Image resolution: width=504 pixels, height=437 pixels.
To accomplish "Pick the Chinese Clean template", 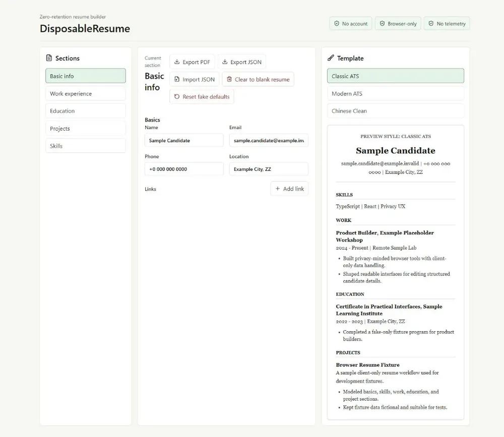I will click(x=396, y=111).
